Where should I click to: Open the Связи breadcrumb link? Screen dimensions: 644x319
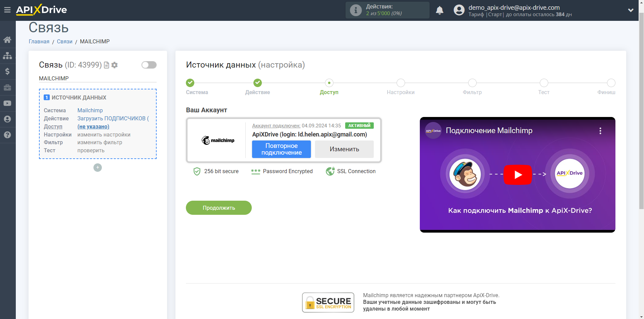(x=65, y=41)
